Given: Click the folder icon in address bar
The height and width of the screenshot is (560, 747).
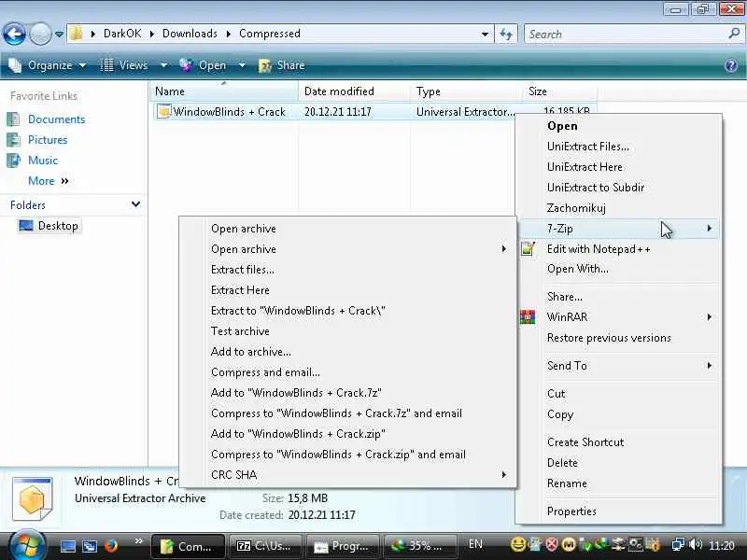Looking at the screenshot, I should pos(77,34).
